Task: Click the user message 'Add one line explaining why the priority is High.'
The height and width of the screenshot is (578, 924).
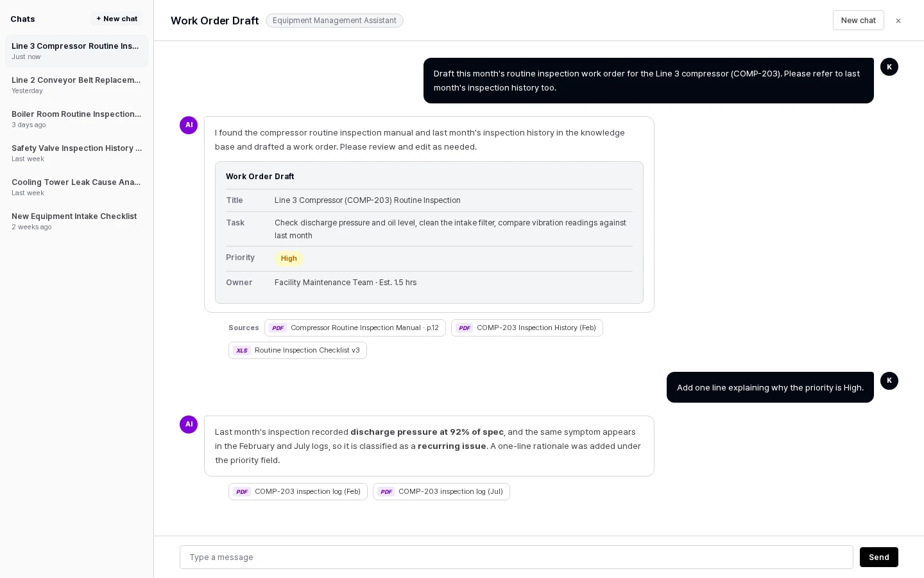Action: pyautogui.click(x=770, y=387)
